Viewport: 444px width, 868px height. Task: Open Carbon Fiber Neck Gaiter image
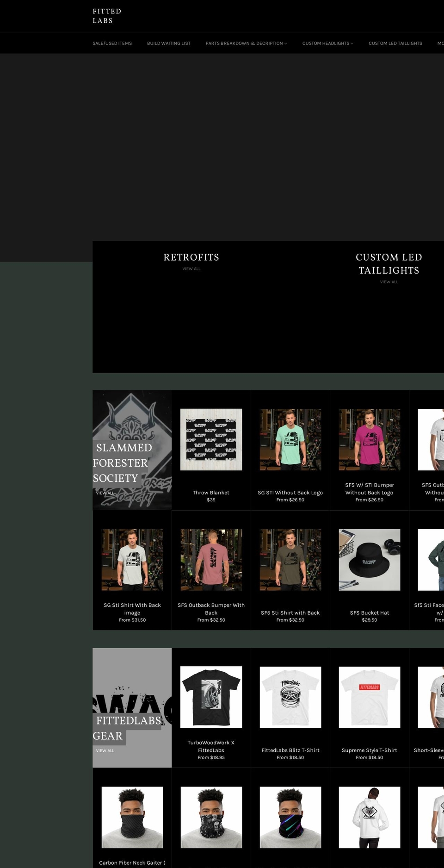coord(132,818)
